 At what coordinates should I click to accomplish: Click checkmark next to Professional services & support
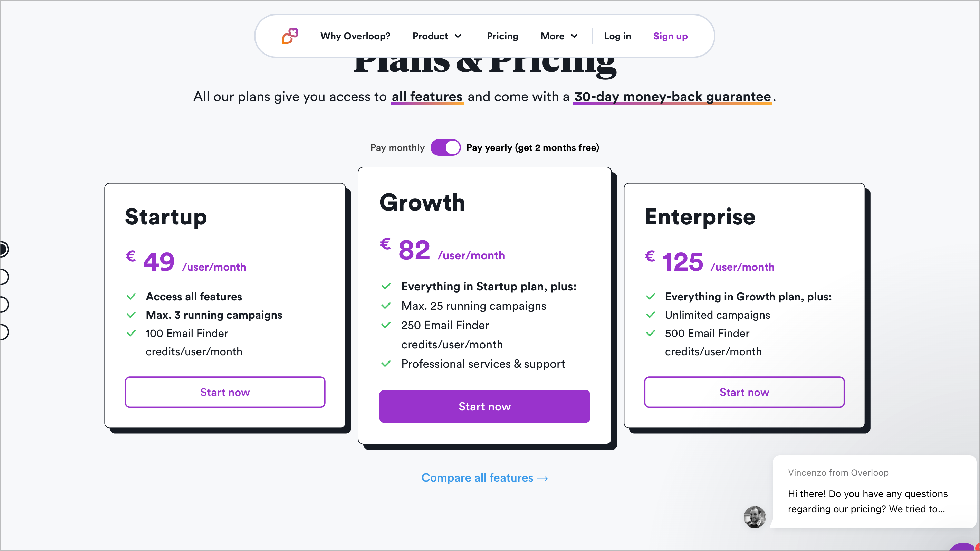386,364
